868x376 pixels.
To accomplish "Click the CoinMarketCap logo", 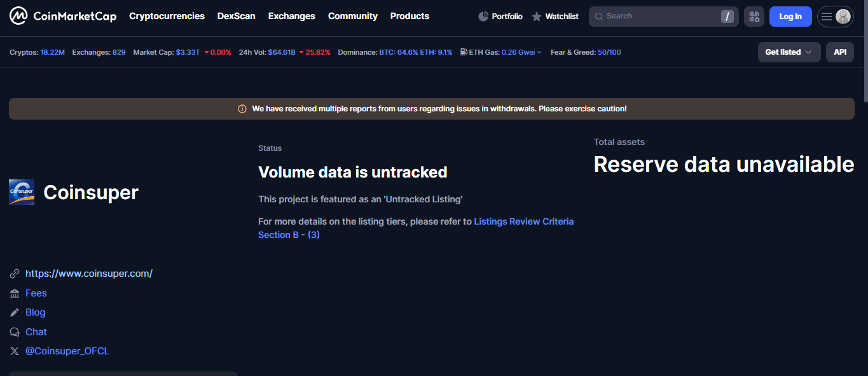I will tap(63, 16).
